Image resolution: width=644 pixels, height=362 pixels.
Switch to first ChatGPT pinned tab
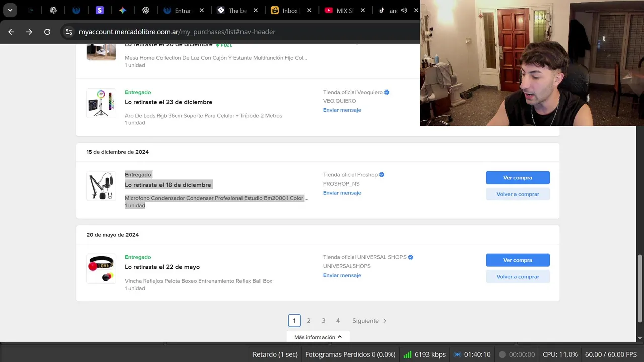tap(53, 10)
